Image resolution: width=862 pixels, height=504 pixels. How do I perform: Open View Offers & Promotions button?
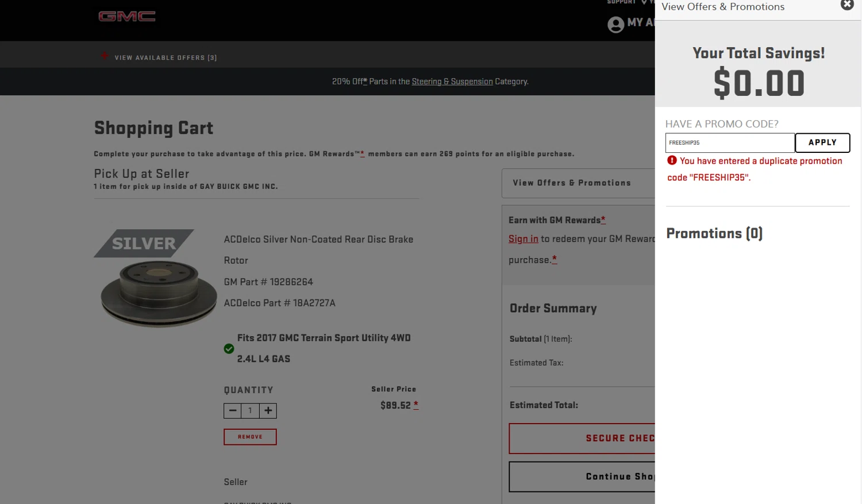tap(578, 183)
